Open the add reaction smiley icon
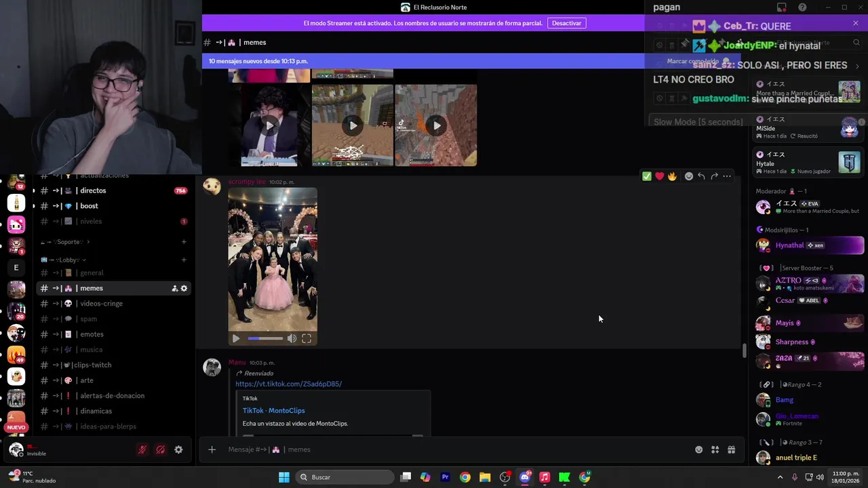 click(x=689, y=176)
